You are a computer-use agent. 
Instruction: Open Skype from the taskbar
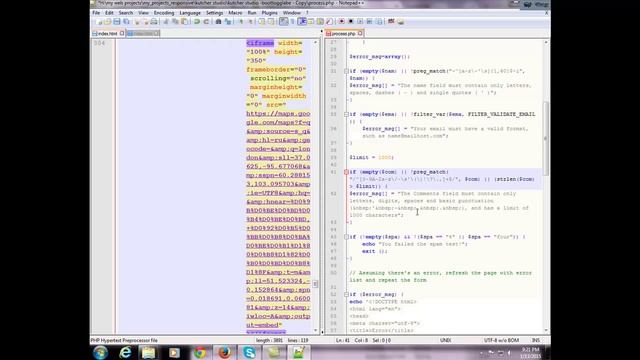(249, 352)
